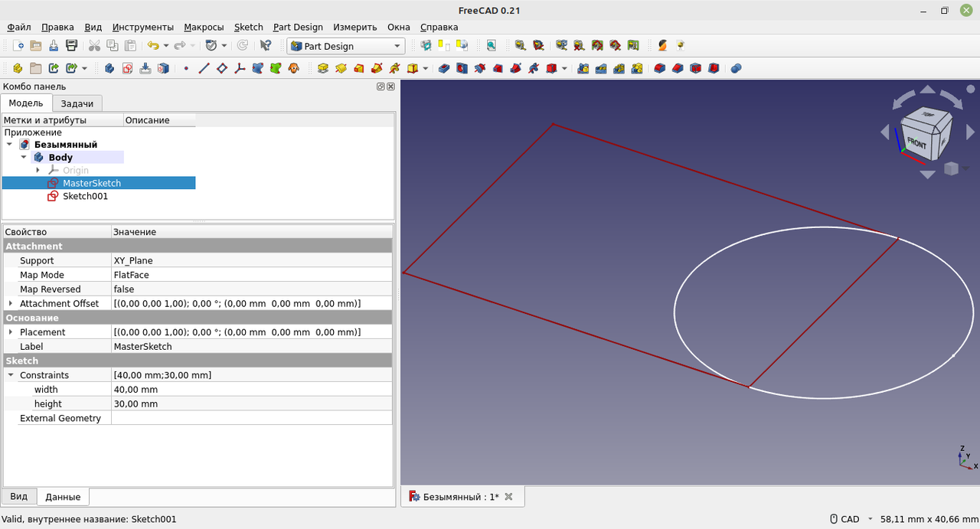This screenshot has height=529, width=980.
Task: Click the Boolean operation icon
Action: pos(736,68)
